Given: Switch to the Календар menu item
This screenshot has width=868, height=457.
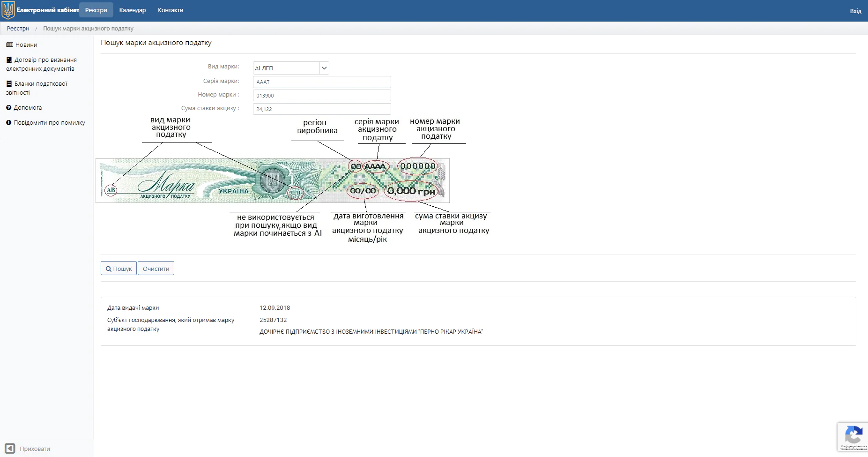Looking at the screenshot, I should point(133,9).
